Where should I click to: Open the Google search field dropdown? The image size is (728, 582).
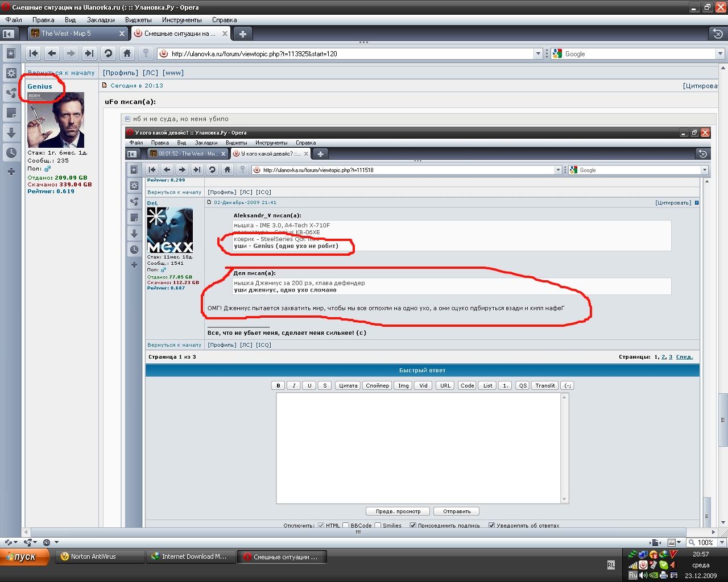[720, 54]
